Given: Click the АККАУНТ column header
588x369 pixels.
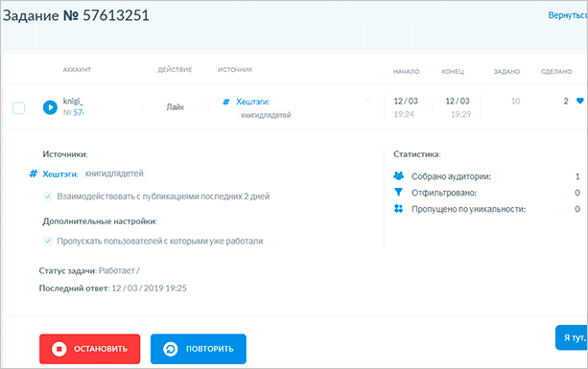Looking at the screenshot, I should tap(77, 70).
